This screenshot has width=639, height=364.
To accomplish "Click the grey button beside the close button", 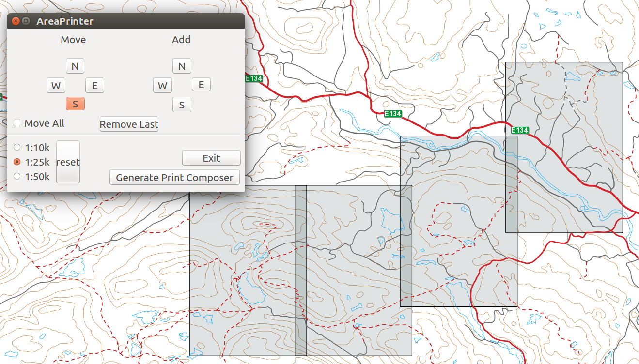I will click(26, 21).
